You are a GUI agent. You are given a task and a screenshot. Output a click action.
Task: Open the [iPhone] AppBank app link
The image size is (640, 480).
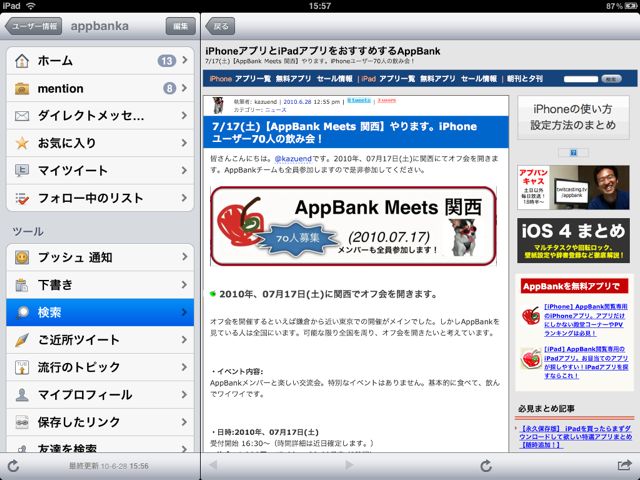click(x=585, y=320)
